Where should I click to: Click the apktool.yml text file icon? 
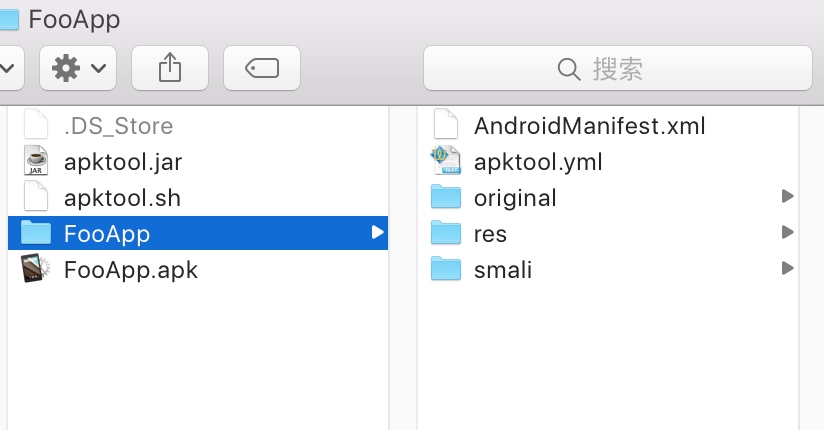coord(446,160)
